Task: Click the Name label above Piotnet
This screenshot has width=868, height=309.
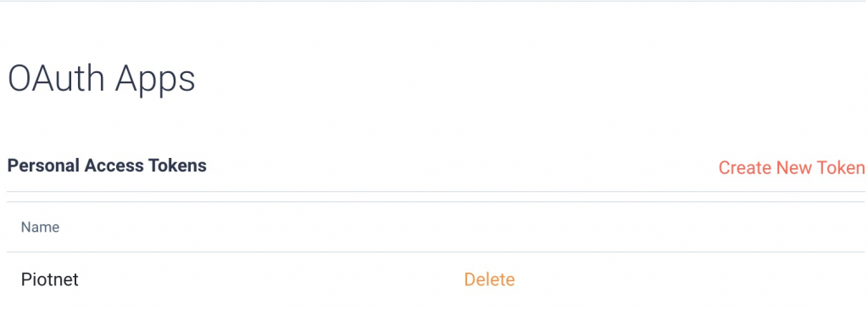Action: click(x=41, y=227)
